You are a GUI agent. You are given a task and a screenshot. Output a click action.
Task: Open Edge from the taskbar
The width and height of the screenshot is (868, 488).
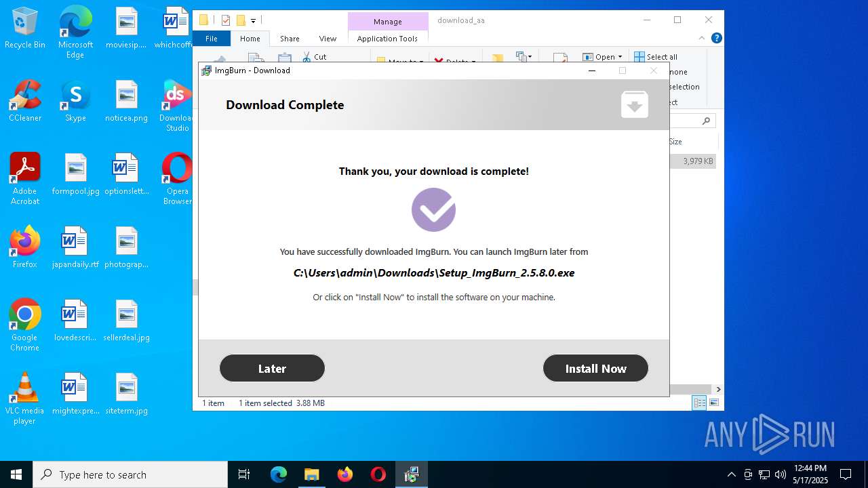tap(279, 474)
